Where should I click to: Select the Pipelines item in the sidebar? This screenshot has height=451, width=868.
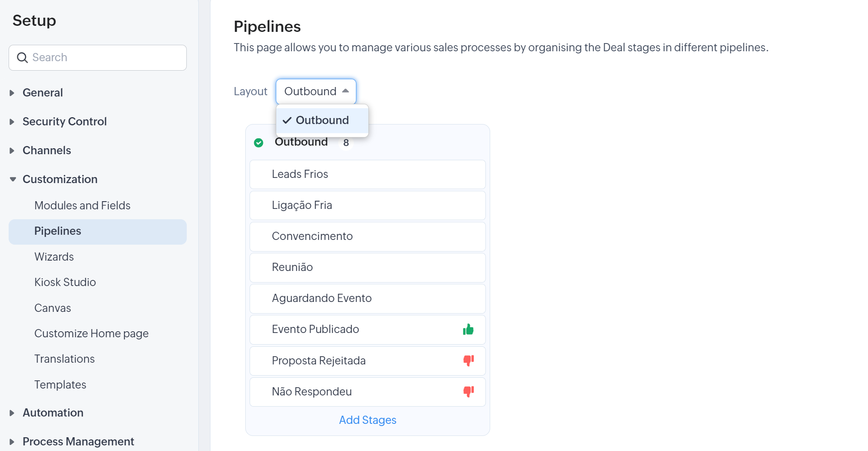[x=58, y=231]
